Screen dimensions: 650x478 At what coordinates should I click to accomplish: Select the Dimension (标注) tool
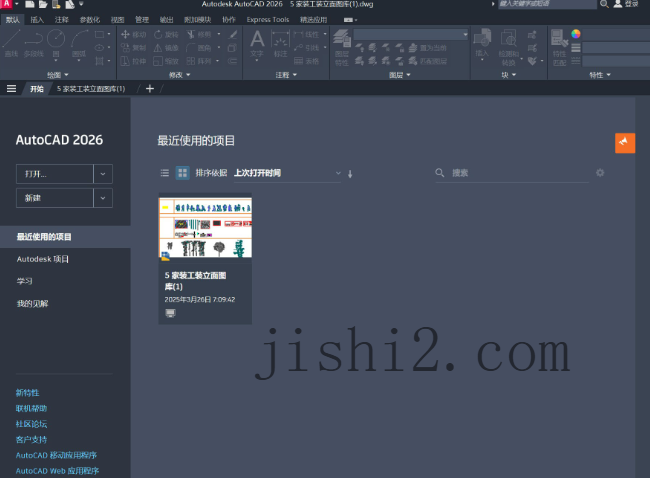(280, 44)
